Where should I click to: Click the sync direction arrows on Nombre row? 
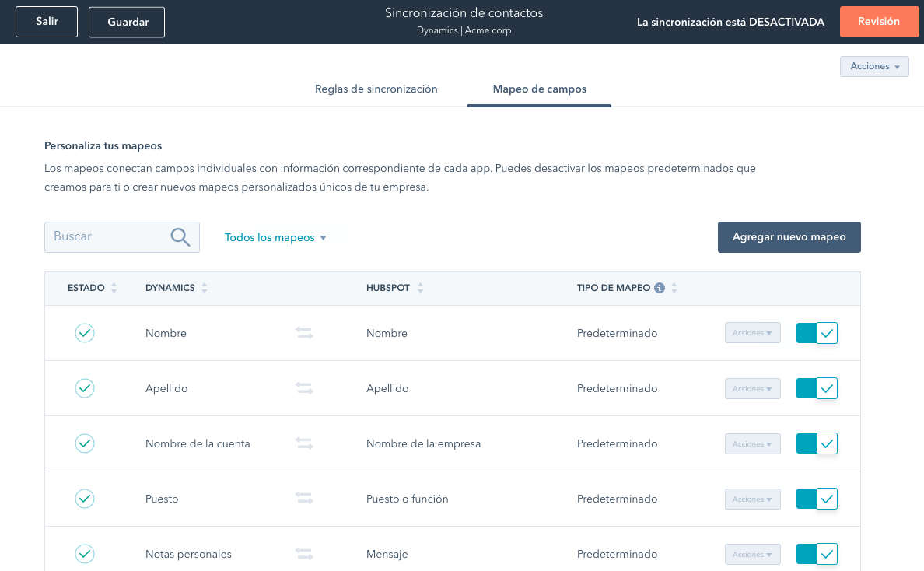[x=303, y=332]
